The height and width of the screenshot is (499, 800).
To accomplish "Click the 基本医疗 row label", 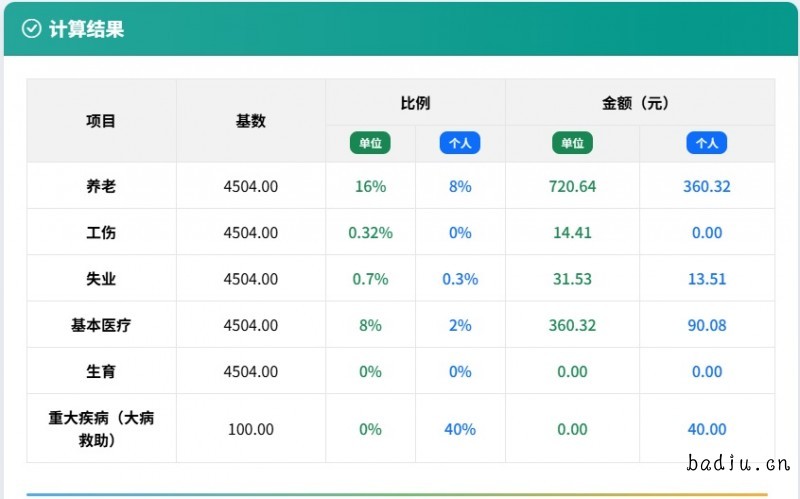I will pyautogui.click(x=101, y=325).
